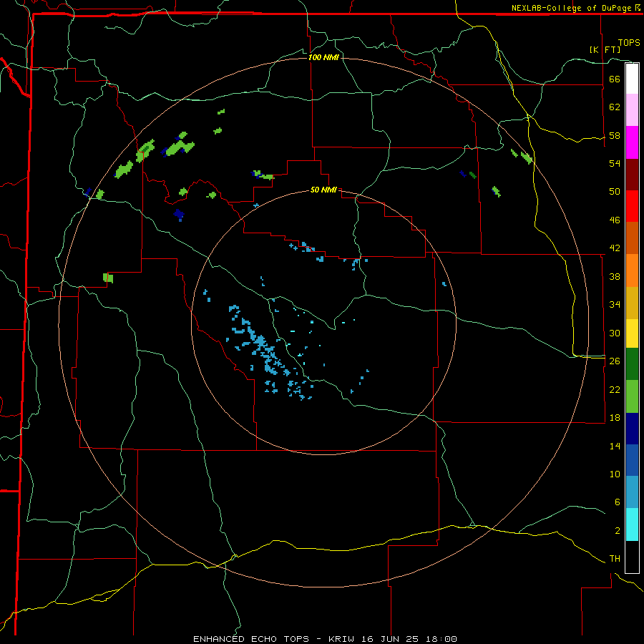Click the legend value '34'

(615, 305)
